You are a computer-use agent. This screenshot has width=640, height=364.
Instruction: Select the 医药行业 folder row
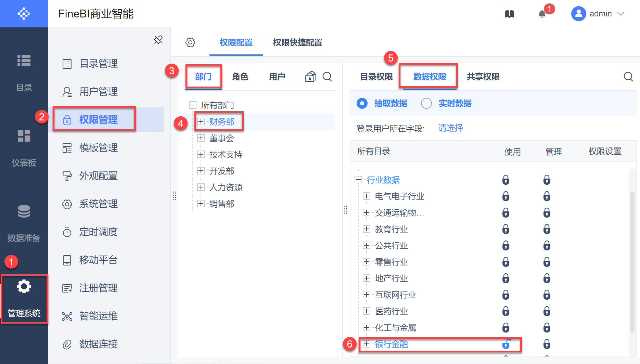pyautogui.click(x=392, y=311)
